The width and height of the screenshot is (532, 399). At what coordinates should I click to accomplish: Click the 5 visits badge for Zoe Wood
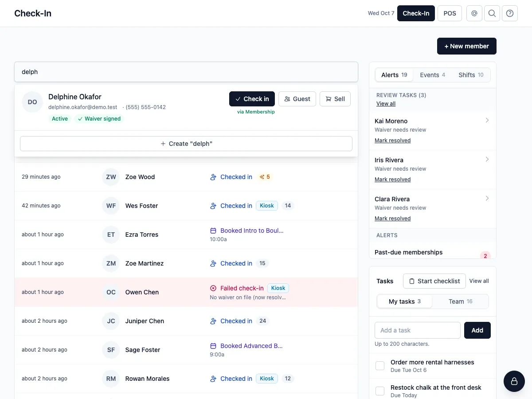[265, 177]
